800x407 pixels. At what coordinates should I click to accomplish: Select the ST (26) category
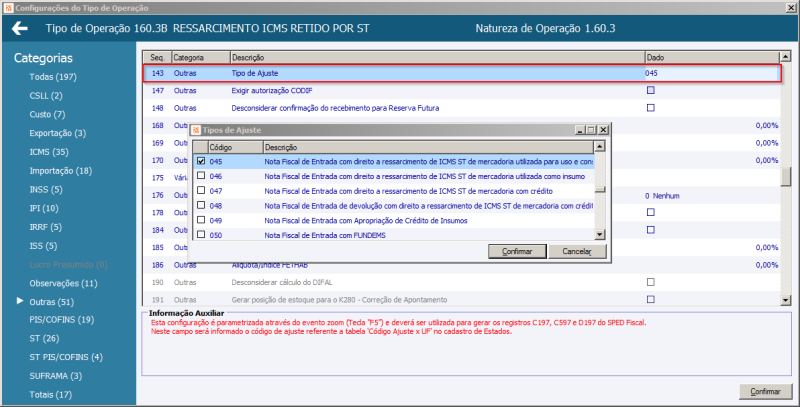click(44, 339)
